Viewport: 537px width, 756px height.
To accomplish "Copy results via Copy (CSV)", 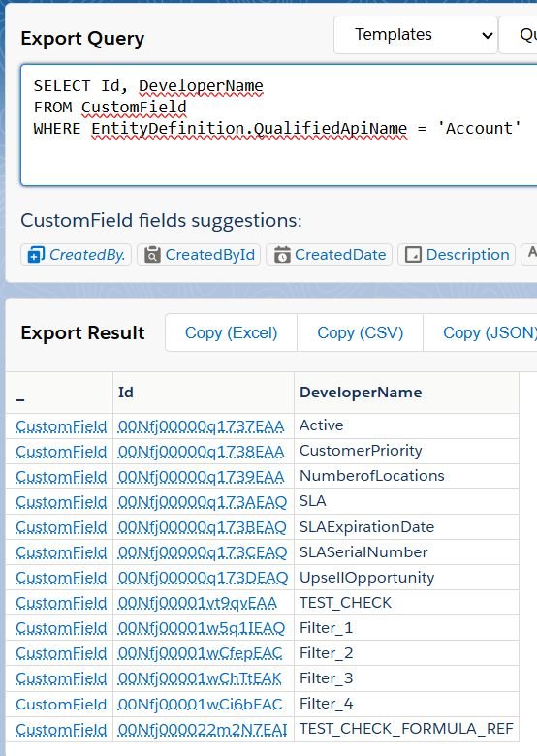I will (360, 332).
